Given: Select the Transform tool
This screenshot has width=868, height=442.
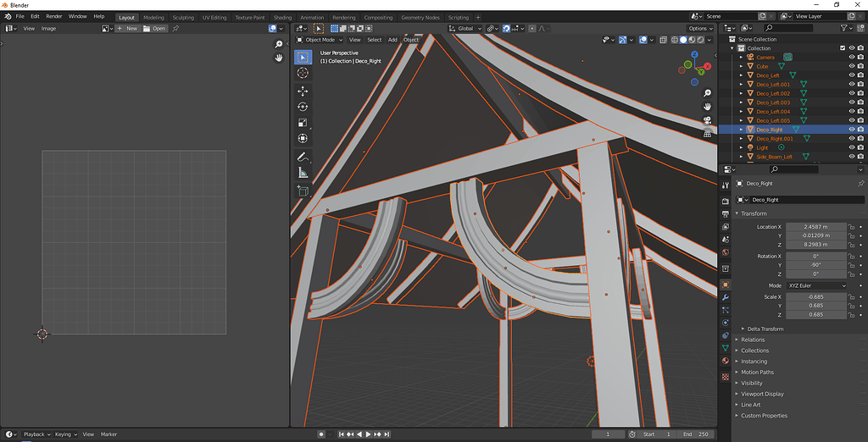Looking at the screenshot, I should (x=303, y=138).
